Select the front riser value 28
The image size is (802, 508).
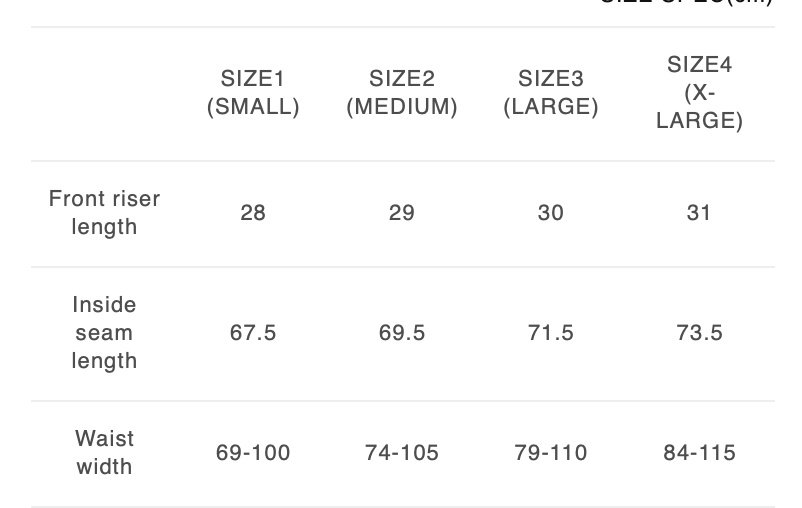(x=253, y=212)
